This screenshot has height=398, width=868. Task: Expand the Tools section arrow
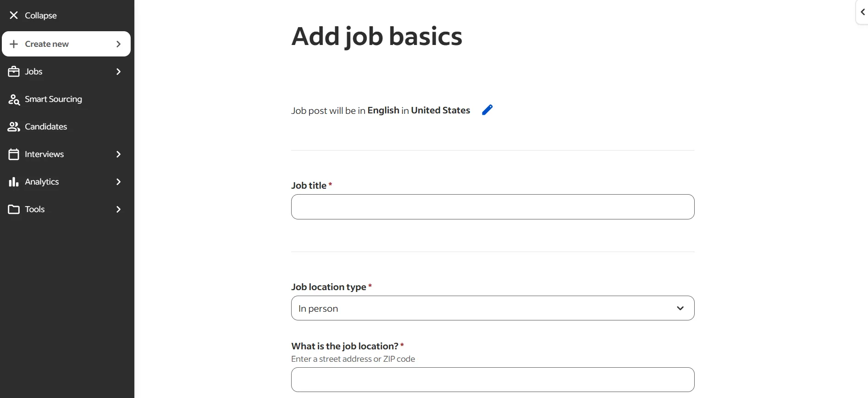point(118,209)
